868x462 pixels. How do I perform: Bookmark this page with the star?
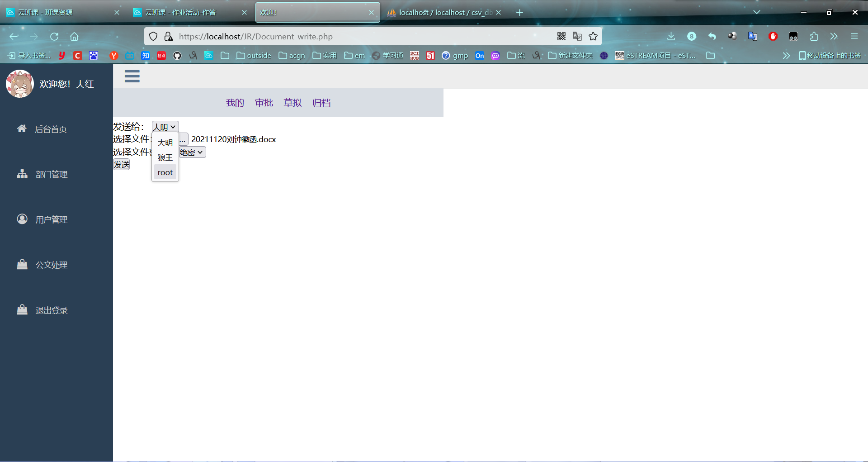click(x=593, y=37)
